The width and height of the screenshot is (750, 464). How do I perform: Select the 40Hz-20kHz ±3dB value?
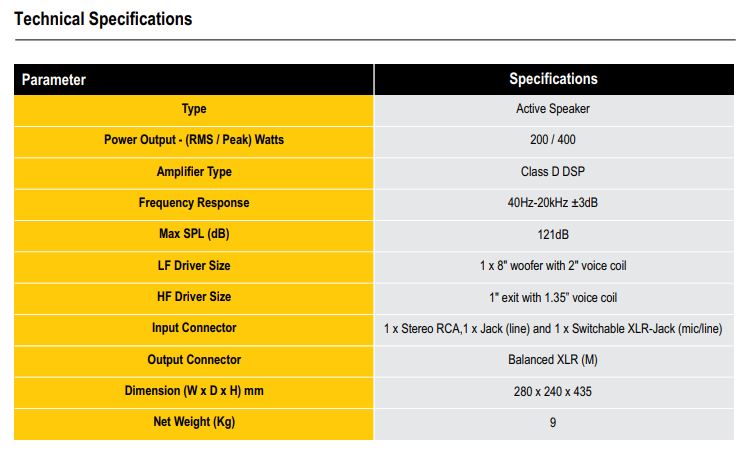click(x=553, y=203)
